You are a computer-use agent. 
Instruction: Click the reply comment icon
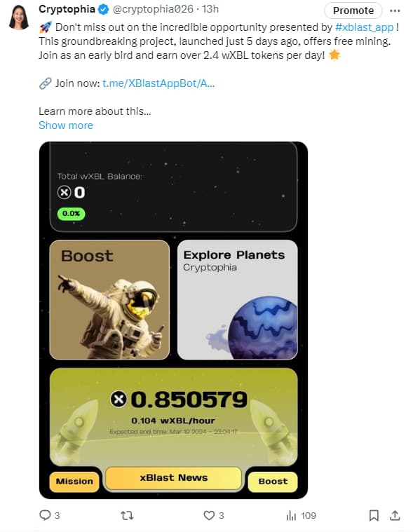pos(45,515)
